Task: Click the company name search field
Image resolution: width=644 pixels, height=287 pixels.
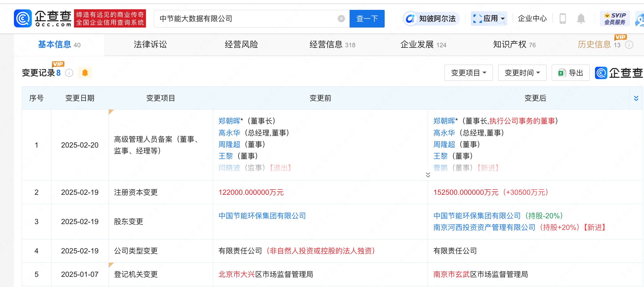Action: [x=247, y=19]
